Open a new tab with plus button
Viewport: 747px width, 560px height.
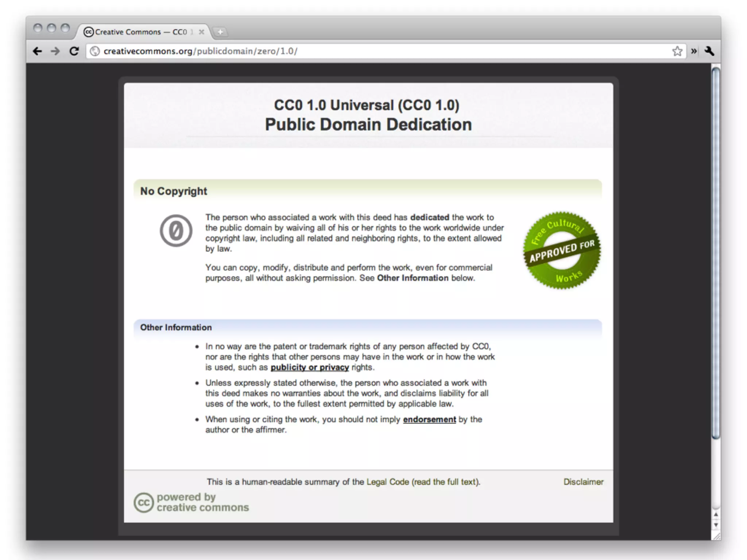220,32
